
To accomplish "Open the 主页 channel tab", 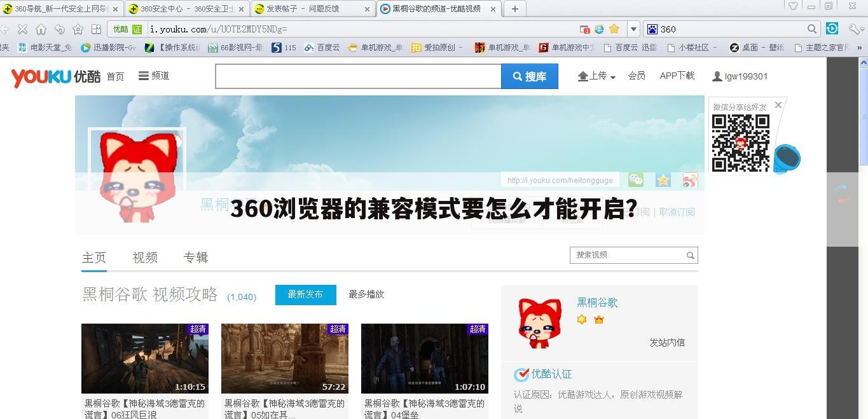I will tap(94, 258).
